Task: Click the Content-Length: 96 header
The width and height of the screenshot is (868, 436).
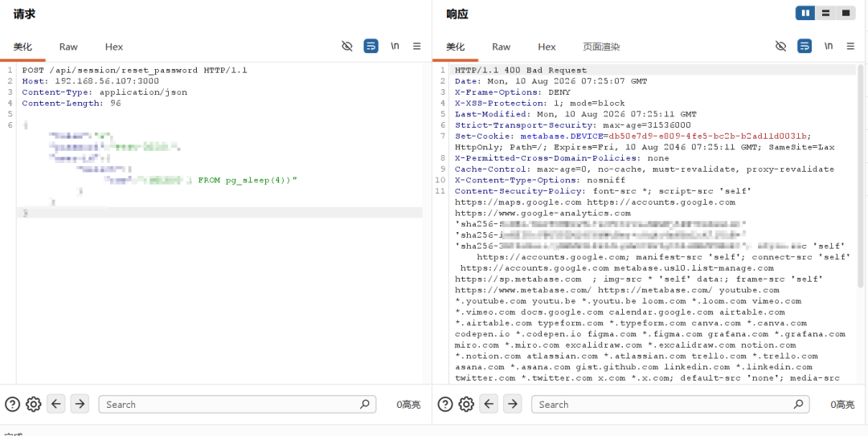Action: tap(72, 104)
